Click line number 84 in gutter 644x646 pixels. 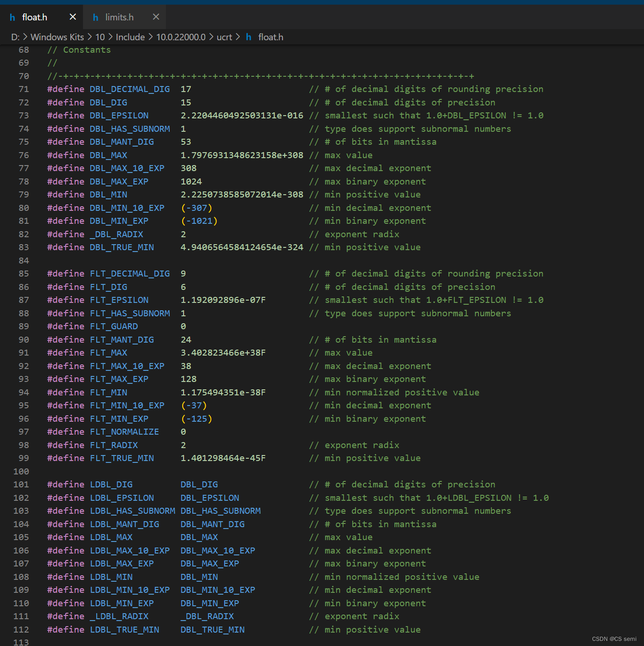click(24, 261)
